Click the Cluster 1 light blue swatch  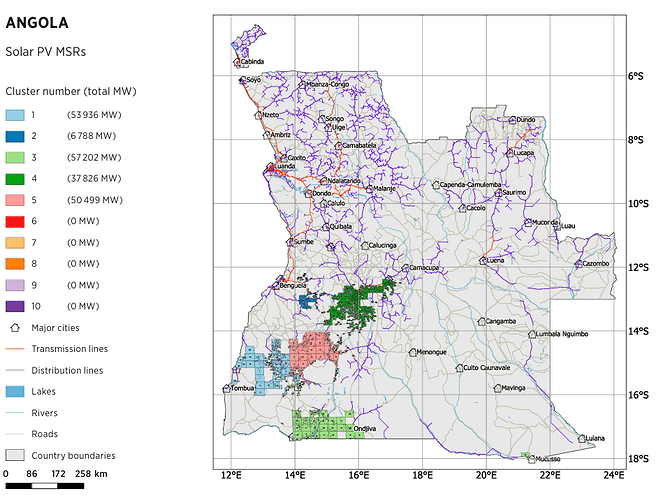15,116
